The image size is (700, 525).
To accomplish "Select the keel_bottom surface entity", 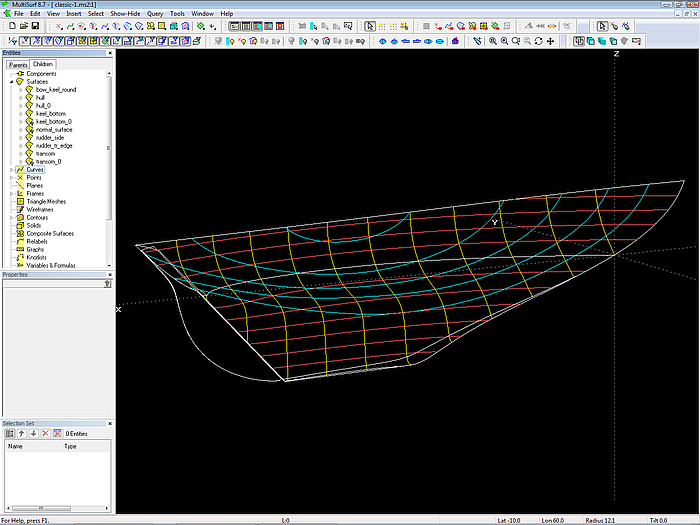I will tap(50, 113).
